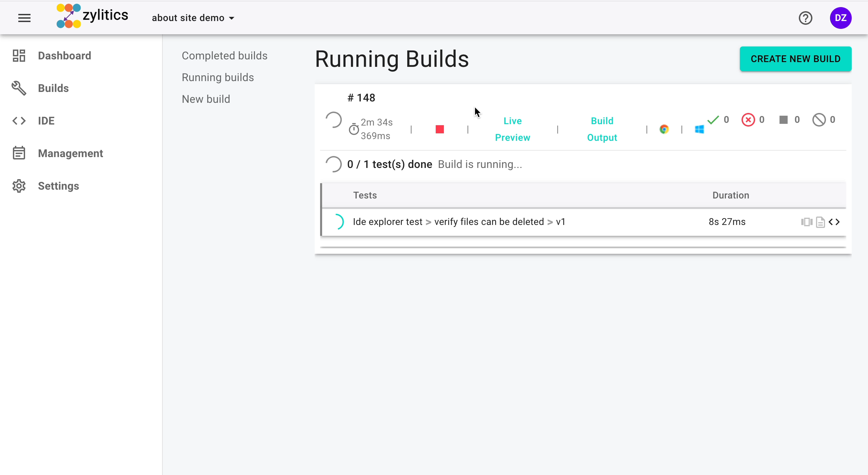Click the help question mark icon

tap(805, 18)
